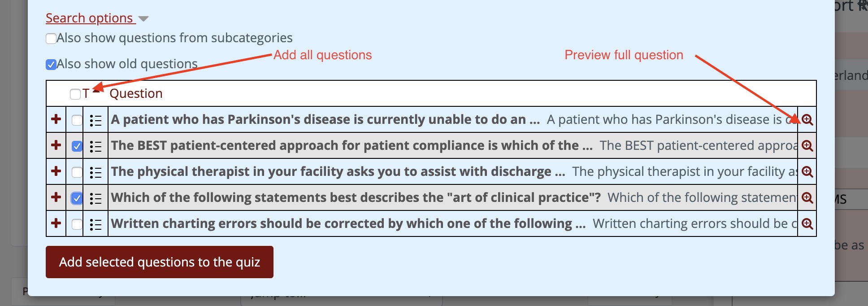Uncheck Also show old questions
Image resolution: width=868 pixels, height=306 pixels.
pos(51,65)
